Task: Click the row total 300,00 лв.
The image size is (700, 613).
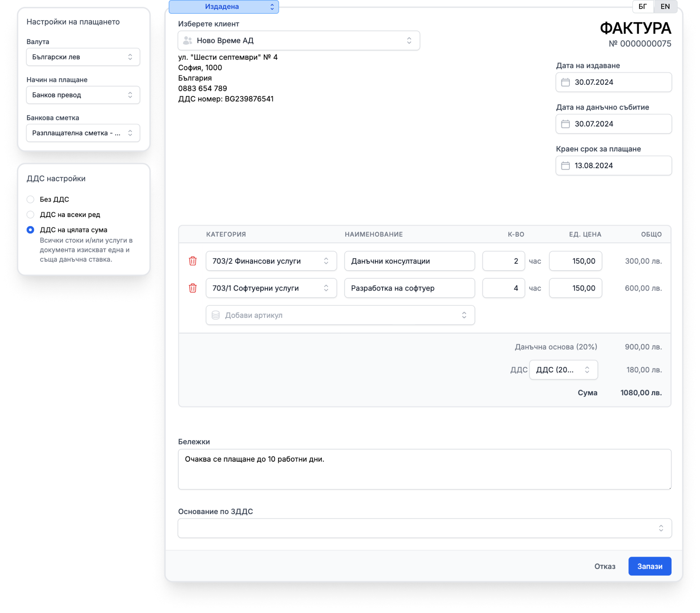Action: [643, 261]
